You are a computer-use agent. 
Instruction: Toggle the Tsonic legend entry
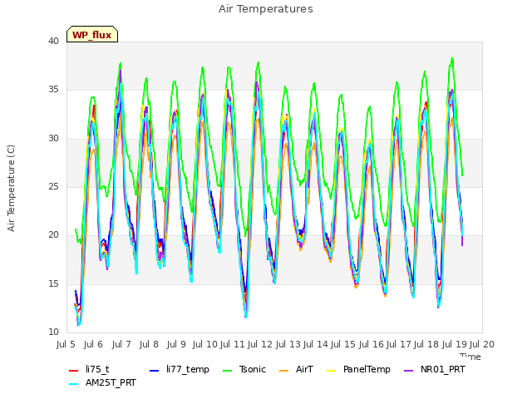pos(244,369)
